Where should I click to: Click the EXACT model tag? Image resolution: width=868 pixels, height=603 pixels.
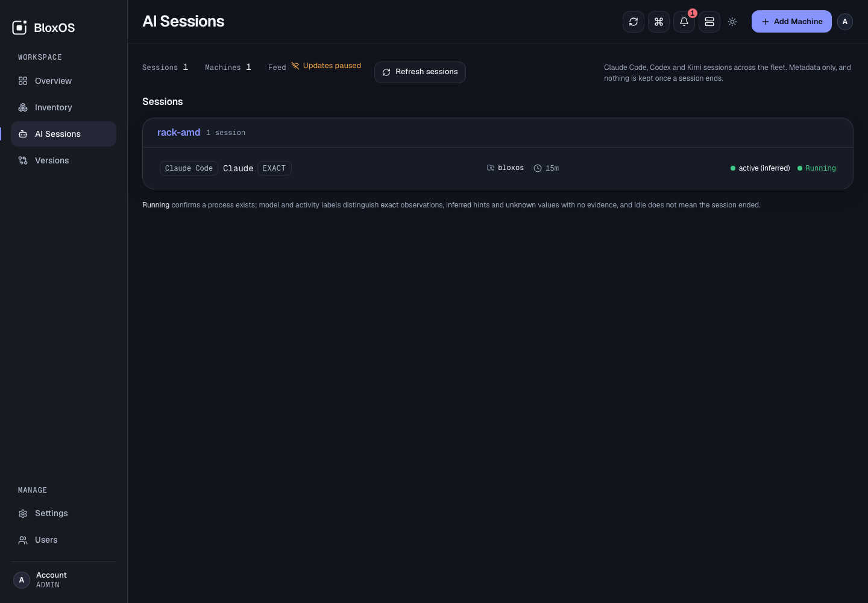tap(274, 168)
